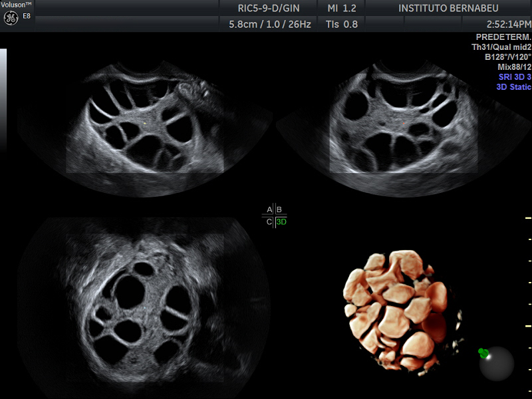Open the PREDETERM. preset label

pos(503,37)
